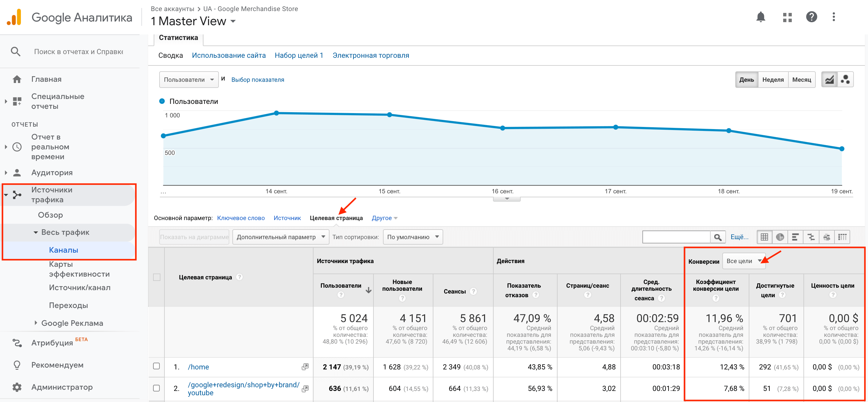Click the table search magnifier button
Viewport: 868px width, 402px height.
(x=718, y=237)
